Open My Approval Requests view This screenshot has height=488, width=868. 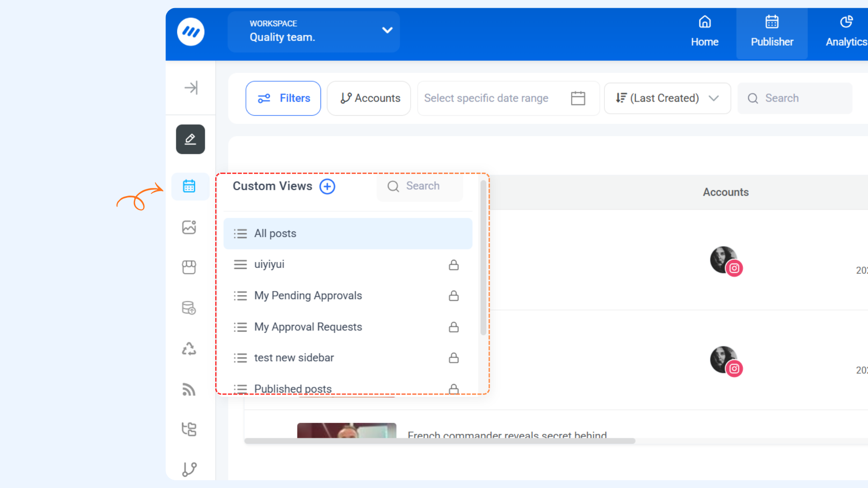click(308, 327)
